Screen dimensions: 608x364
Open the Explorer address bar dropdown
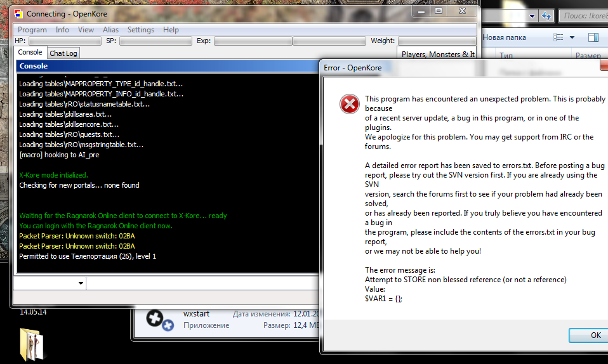[x=532, y=16]
